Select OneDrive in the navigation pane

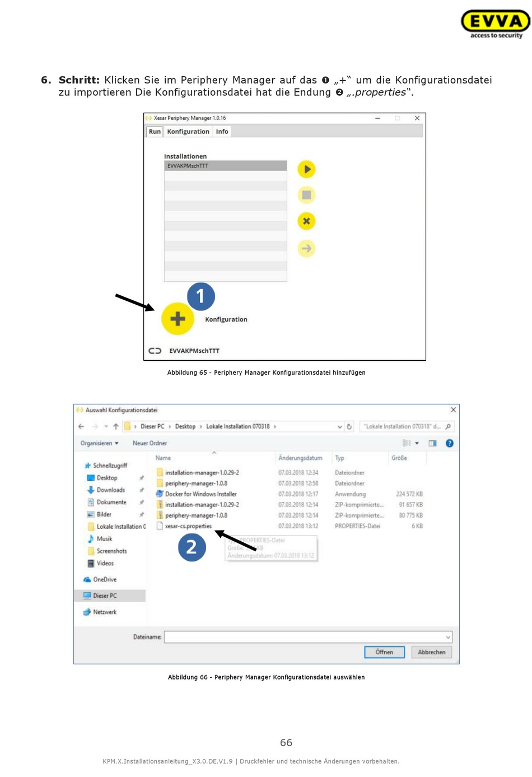point(100,580)
